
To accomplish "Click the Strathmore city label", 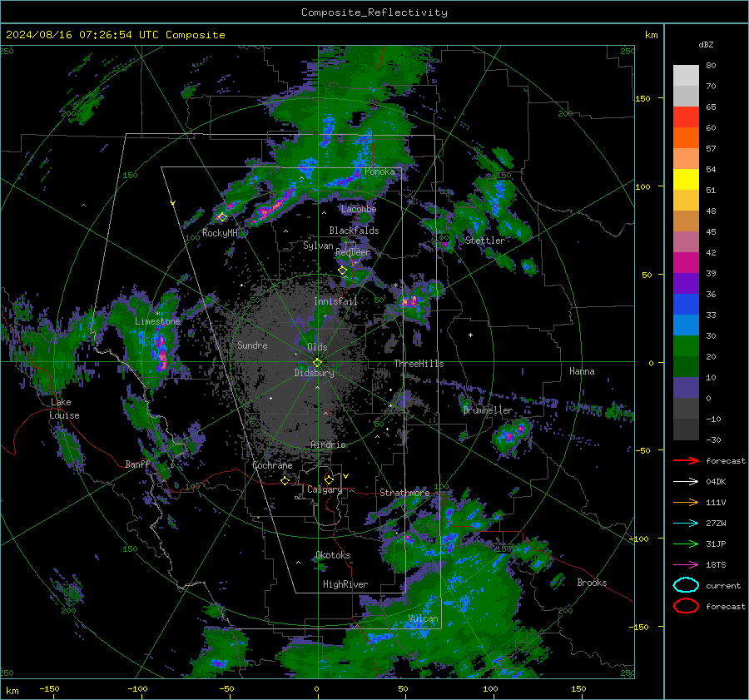I will [404, 493].
